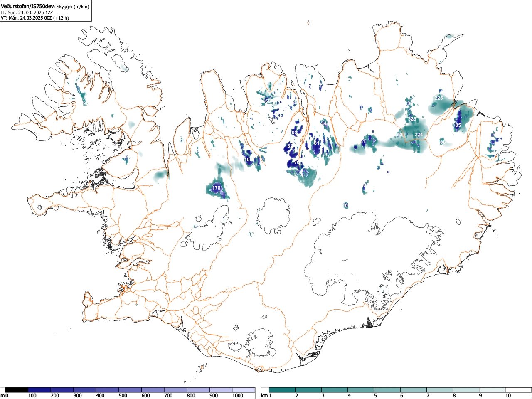Screen dimensions: 532x399
Task: Click the 325 visibility value label
Action: pos(412,119)
